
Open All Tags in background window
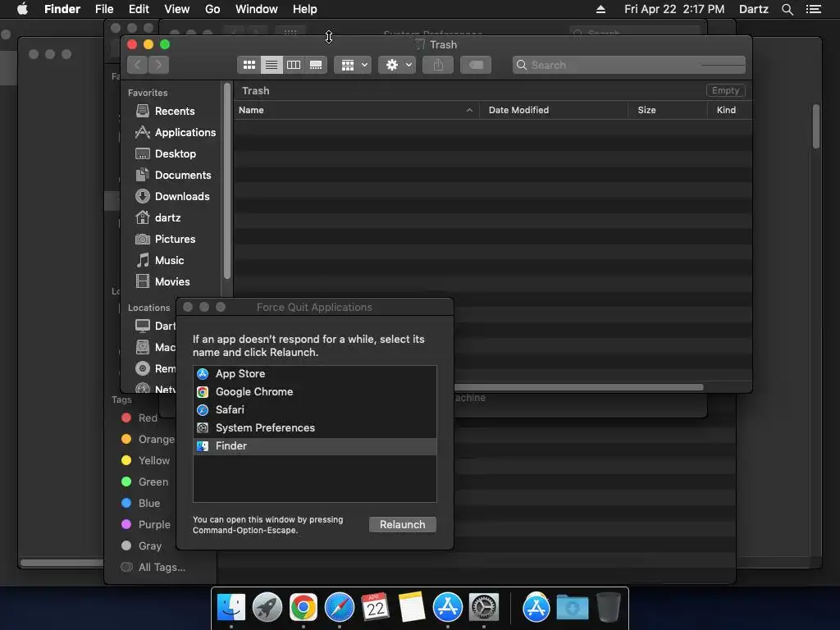[x=153, y=568]
